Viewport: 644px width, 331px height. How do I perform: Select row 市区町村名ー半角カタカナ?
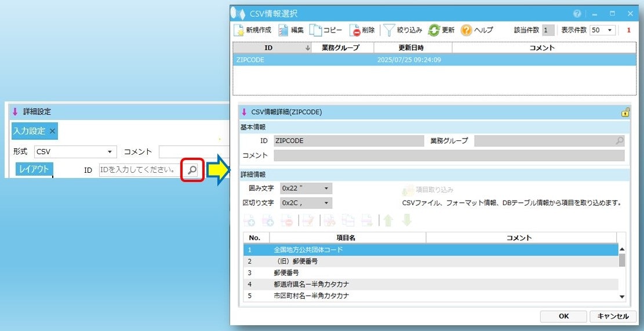431,295
